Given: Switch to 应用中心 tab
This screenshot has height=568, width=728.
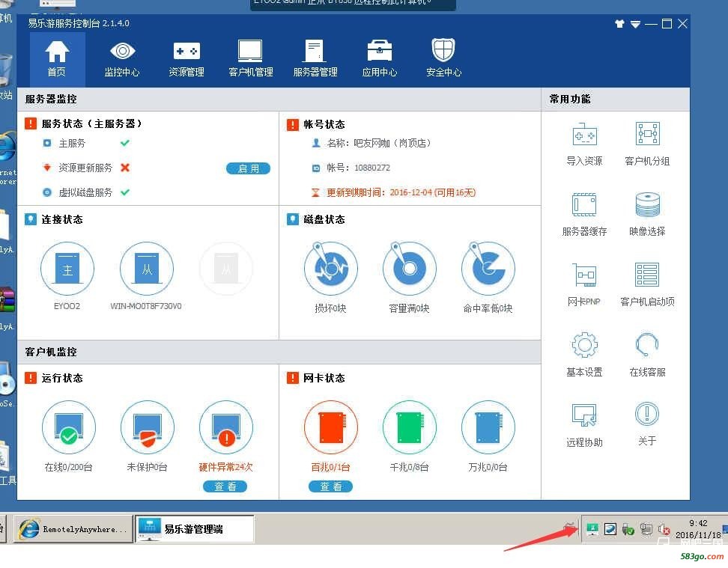Looking at the screenshot, I should (379, 58).
